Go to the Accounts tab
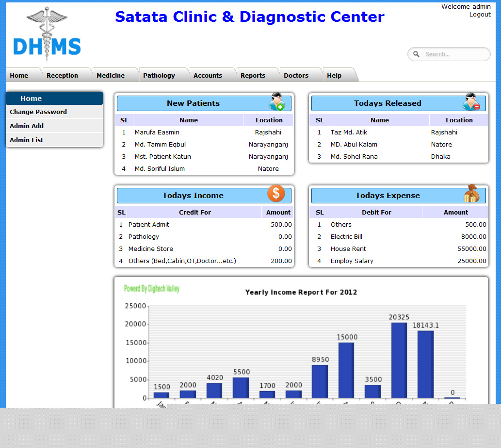The width and height of the screenshot is (501, 448). point(208,75)
